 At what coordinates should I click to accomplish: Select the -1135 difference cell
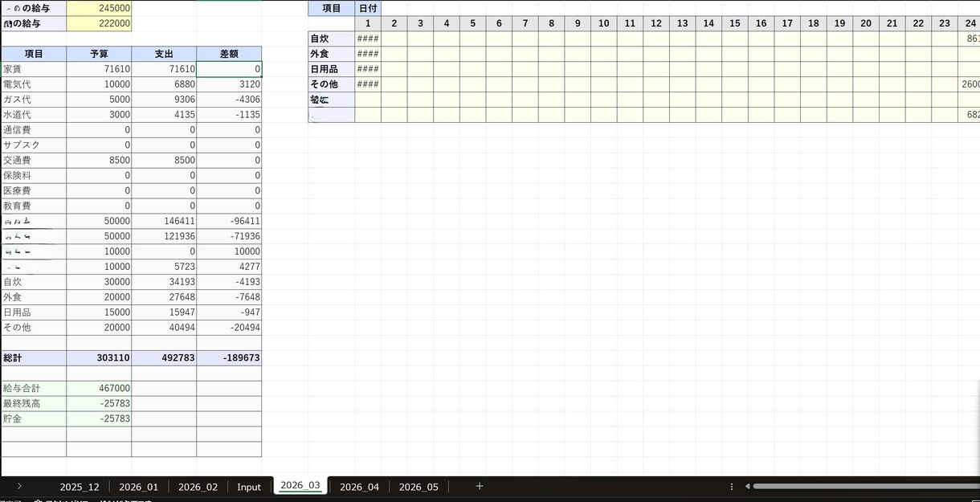(229, 115)
